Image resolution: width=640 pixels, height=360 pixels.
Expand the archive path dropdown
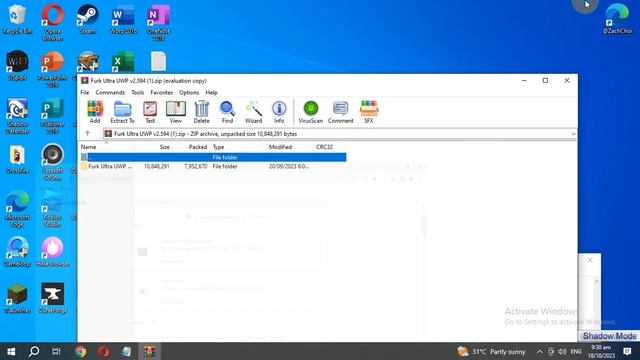click(573, 134)
